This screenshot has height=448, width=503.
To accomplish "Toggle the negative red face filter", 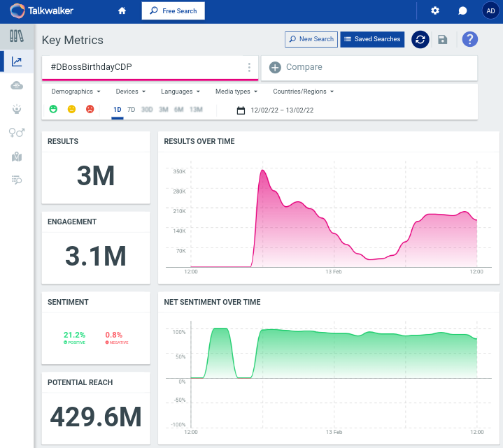I will [90, 109].
